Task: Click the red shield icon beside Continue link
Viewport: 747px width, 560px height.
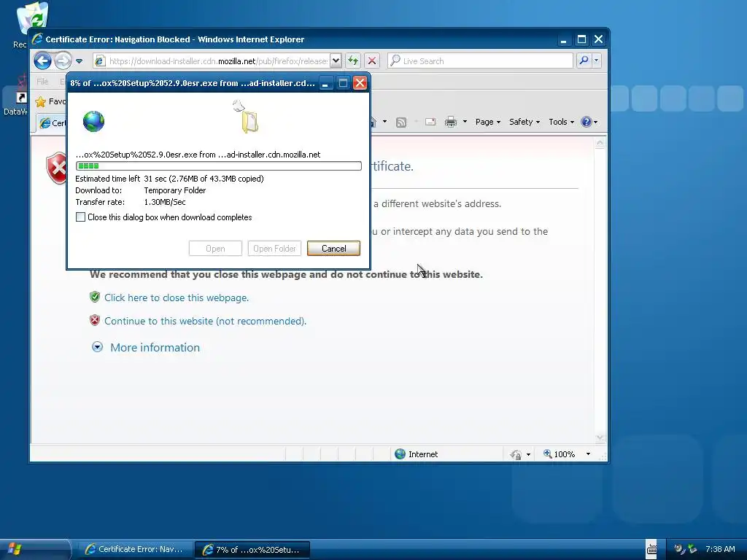Action: pyautogui.click(x=95, y=320)
